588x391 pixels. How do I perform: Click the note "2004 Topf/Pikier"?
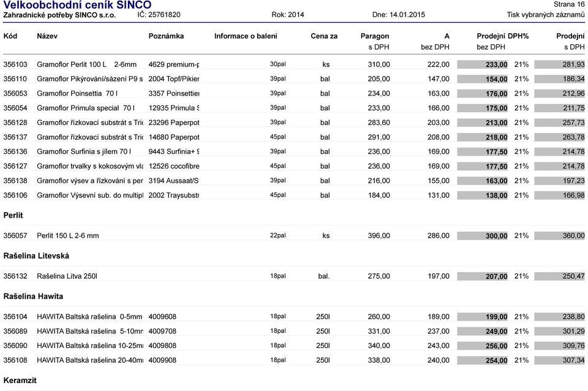(x=173, y=79)
